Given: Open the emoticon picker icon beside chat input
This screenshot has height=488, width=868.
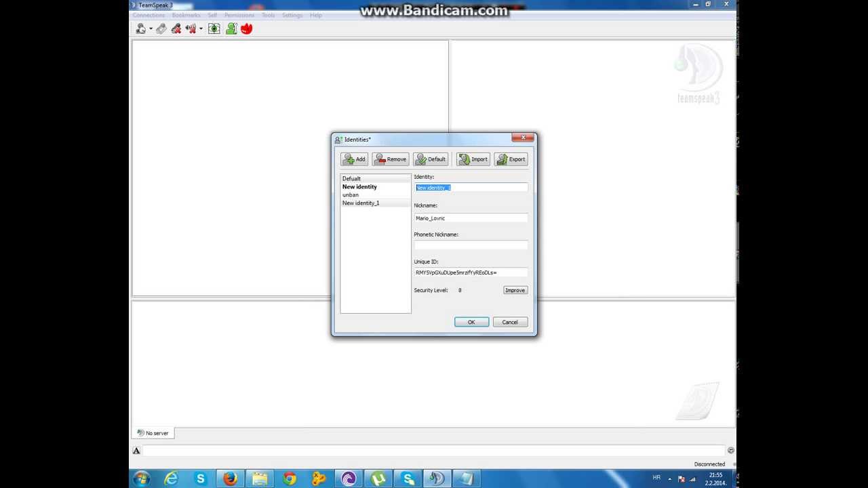Looking at the screenshot, I should 730,450.
